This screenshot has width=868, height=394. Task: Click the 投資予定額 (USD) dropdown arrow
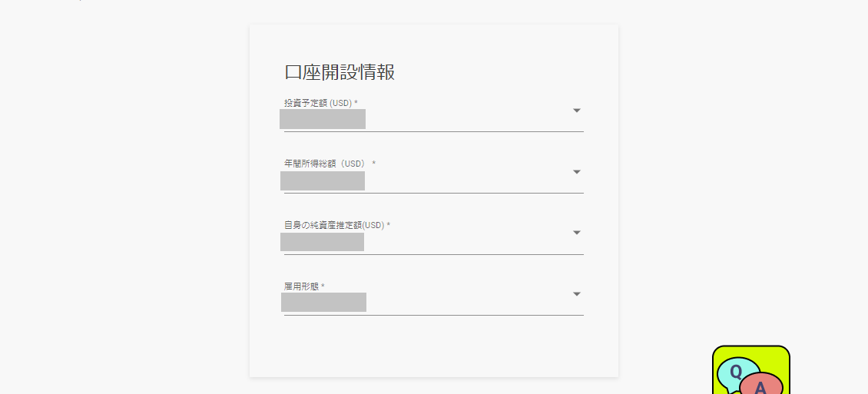577,111
